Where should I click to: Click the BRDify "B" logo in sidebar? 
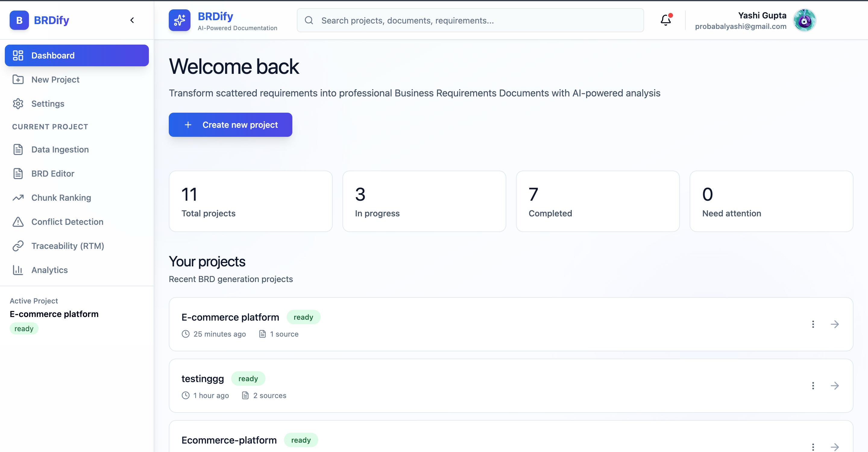click(x=19, y=20)
